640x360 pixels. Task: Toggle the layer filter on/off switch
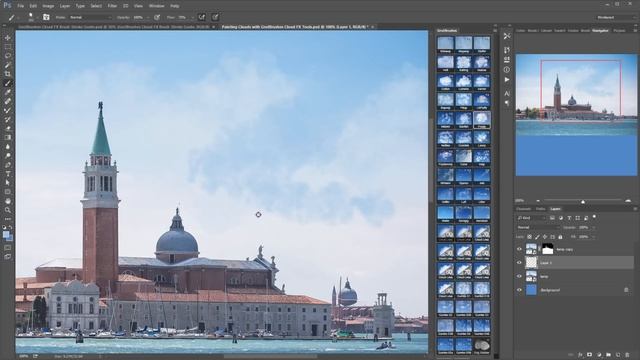[594, 217]
